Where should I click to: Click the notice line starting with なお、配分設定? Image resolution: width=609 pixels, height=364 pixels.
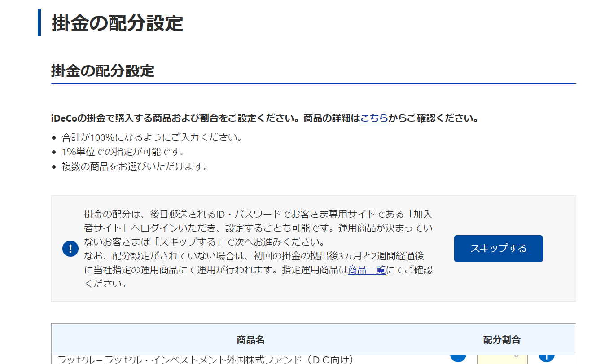point(254,256)
